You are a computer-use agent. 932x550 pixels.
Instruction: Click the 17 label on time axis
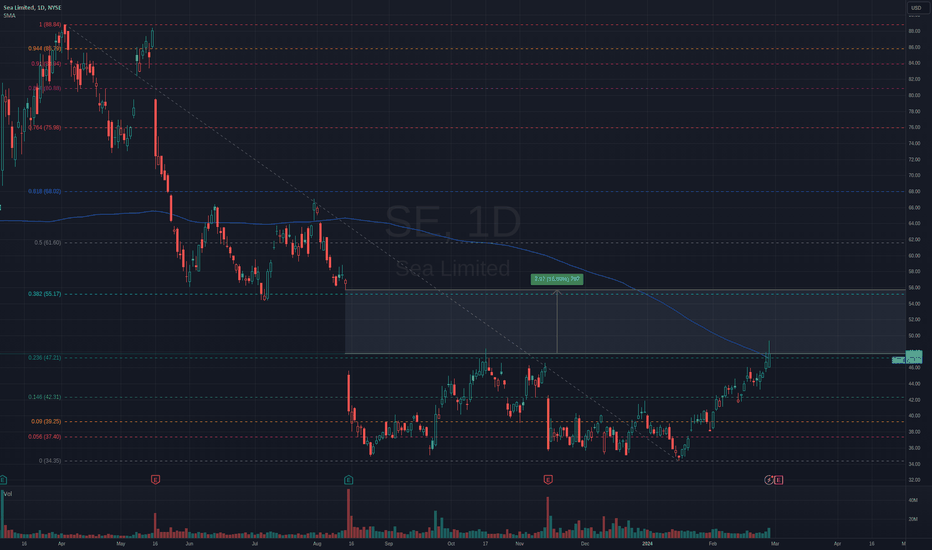485,543
